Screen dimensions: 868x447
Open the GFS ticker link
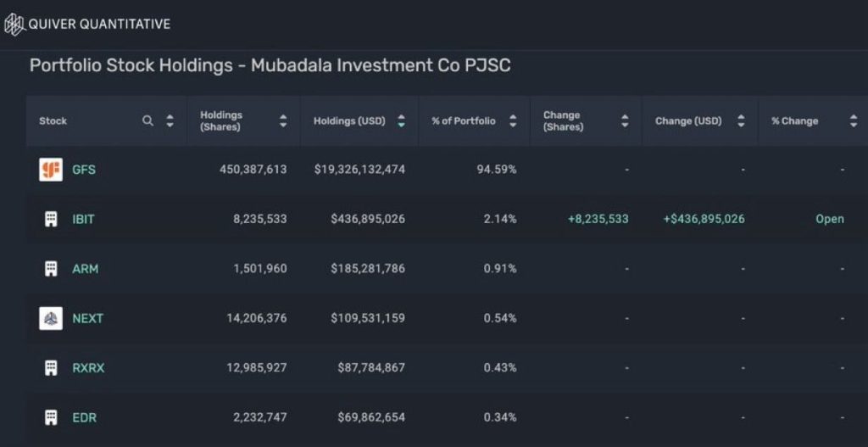coord(84,170)
